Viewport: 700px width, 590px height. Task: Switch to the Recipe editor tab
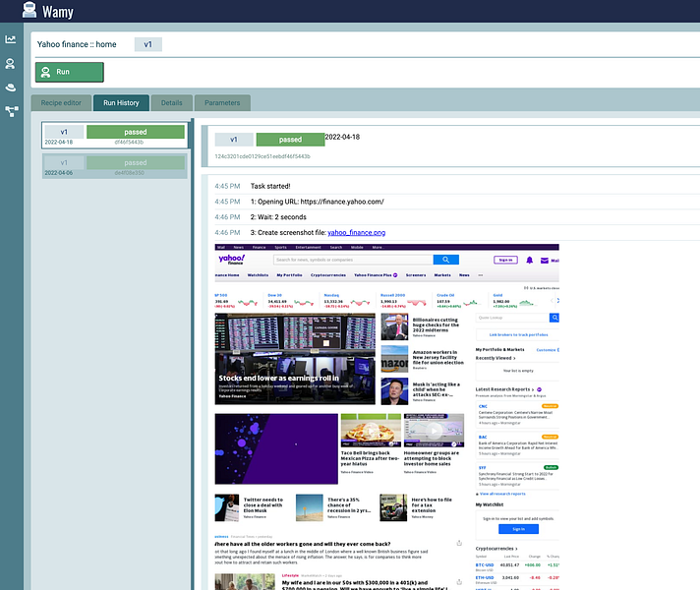(x=61, y=102)
